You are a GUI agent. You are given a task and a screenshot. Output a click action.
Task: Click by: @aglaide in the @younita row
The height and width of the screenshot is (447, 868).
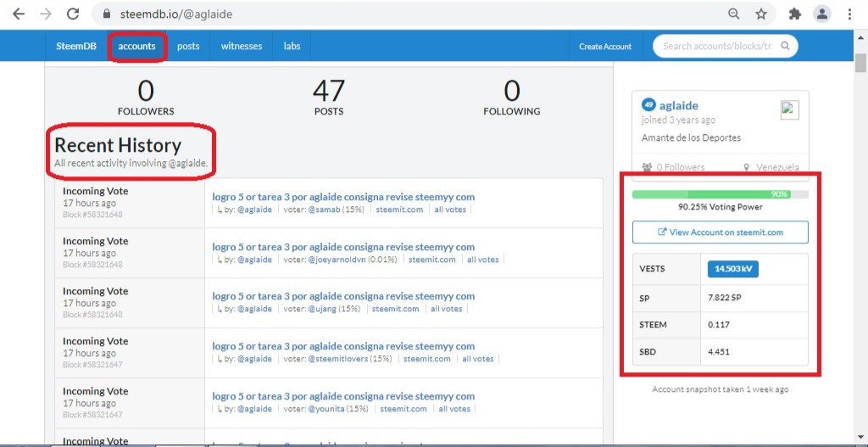(x=254, y=409)
